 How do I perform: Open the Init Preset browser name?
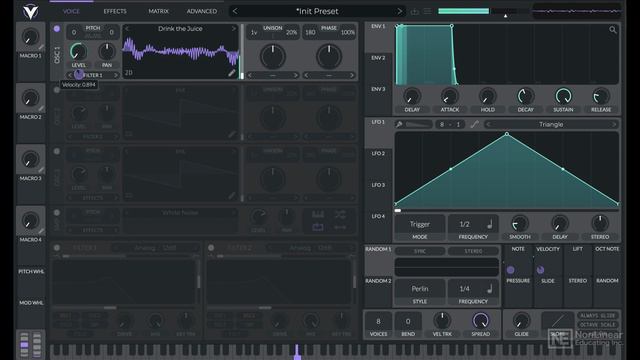(x=317, y=11)
